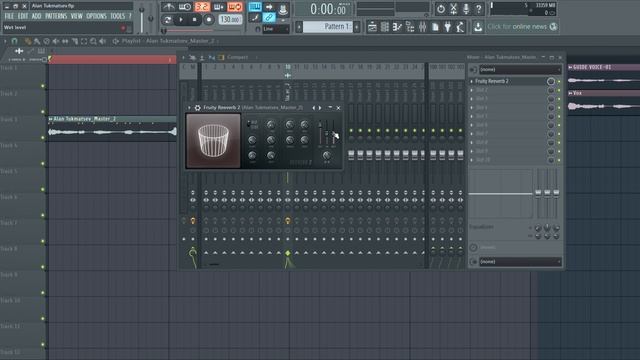The width and height of the screenshot is (640, 360).
Task: Toggle the multilink to controllers icon
Action: (x=269, y=18)
